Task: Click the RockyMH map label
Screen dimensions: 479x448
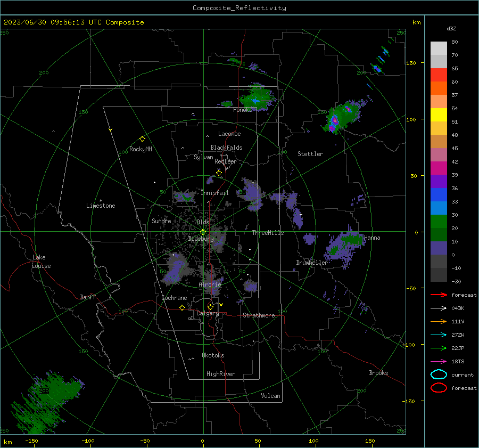Action: (x=141, y=149)
